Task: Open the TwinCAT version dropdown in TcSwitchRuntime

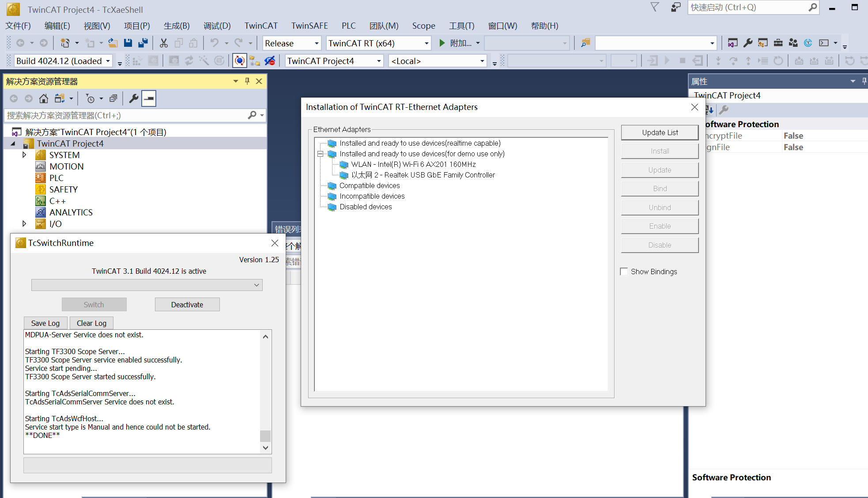Action: click(x=256, y=285)
